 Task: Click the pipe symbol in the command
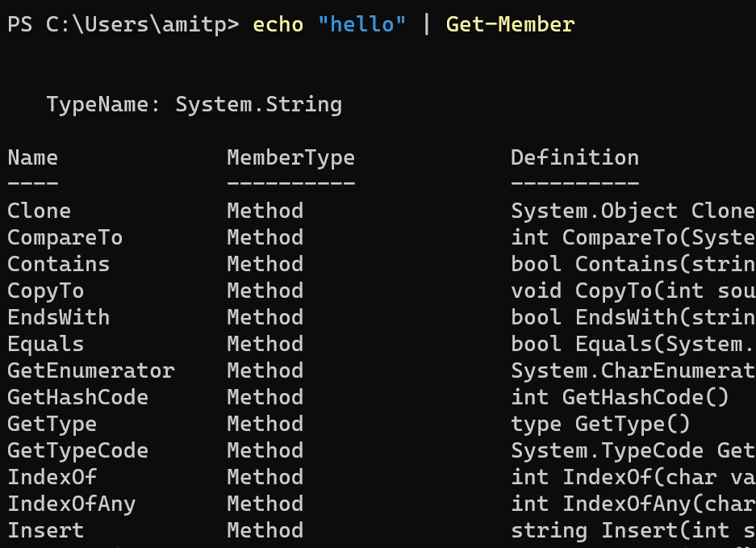[x=426, y=24]
